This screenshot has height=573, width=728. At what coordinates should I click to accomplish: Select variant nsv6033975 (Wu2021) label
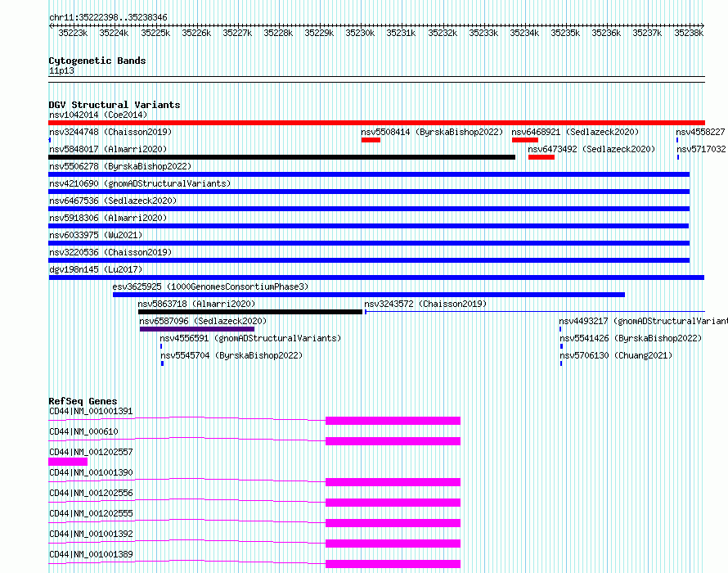click(96, 235)
